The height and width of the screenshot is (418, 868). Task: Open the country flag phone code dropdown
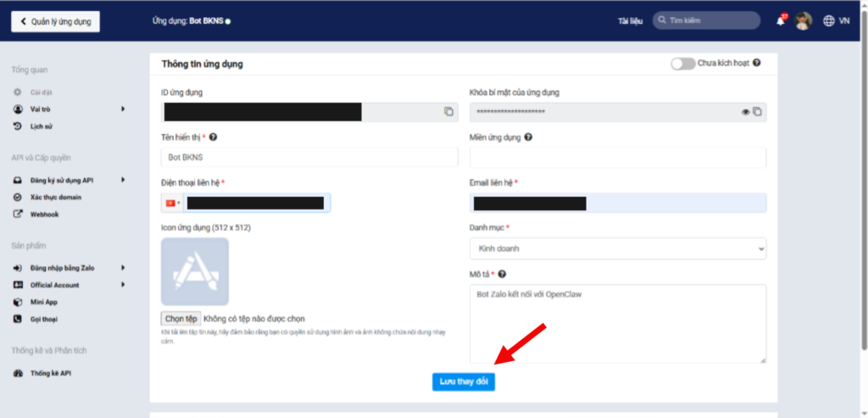click(173, 203)
